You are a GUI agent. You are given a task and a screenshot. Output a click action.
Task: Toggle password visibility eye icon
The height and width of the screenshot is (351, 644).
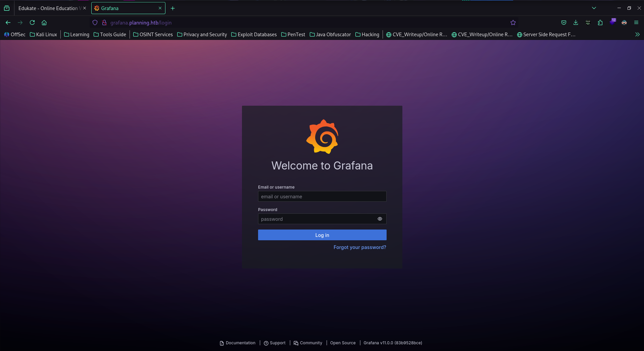pyautogui.click(x=380, y=219)
